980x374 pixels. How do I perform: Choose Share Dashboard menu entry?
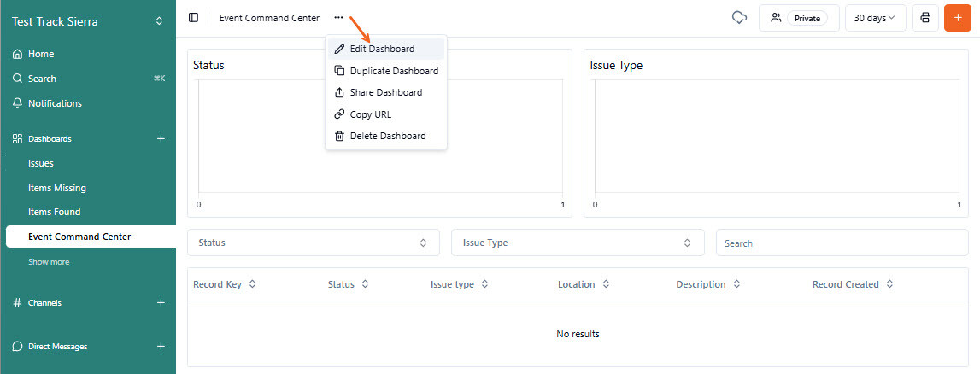click(386, 92)
